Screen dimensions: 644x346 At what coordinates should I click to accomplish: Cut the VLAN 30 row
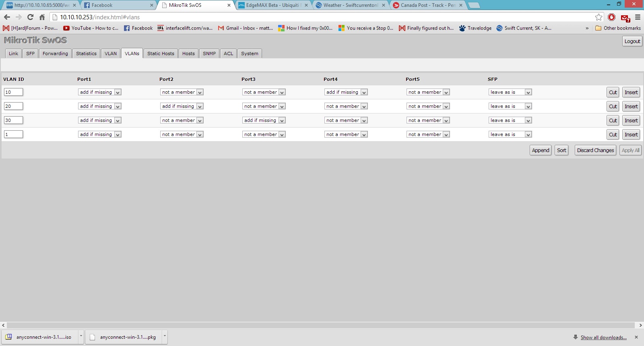pos(613,120)
